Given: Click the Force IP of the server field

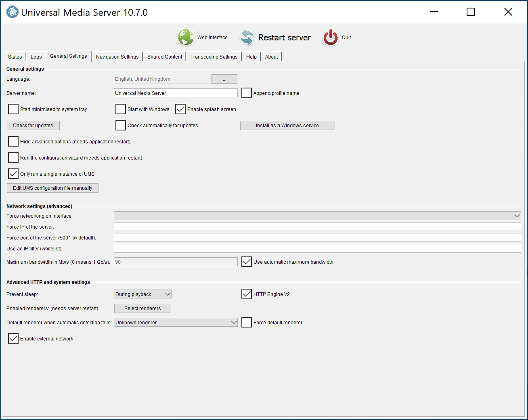Looking at the screenshot, I should coord(317,227).
